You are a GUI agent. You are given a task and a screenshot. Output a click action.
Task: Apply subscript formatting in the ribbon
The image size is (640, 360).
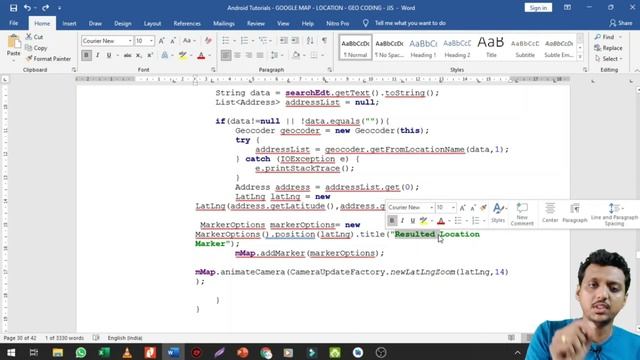[x=139, y=55]
